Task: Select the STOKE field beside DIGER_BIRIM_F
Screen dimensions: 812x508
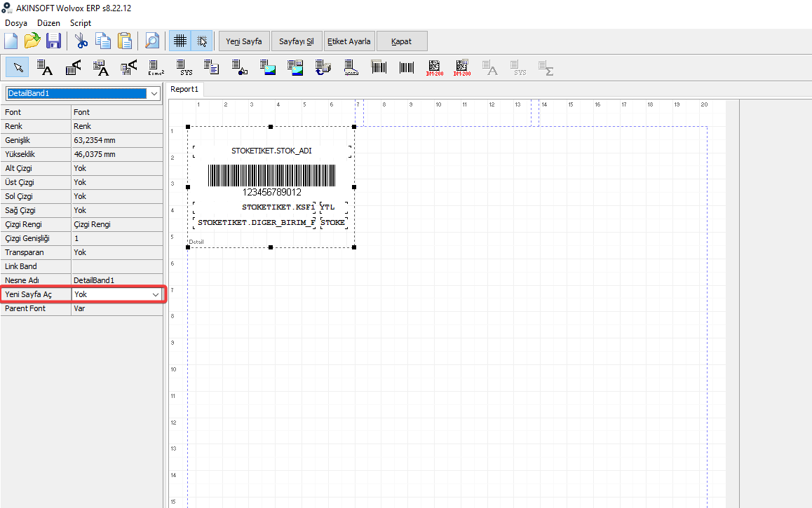Action: click(x=334, y=223)
